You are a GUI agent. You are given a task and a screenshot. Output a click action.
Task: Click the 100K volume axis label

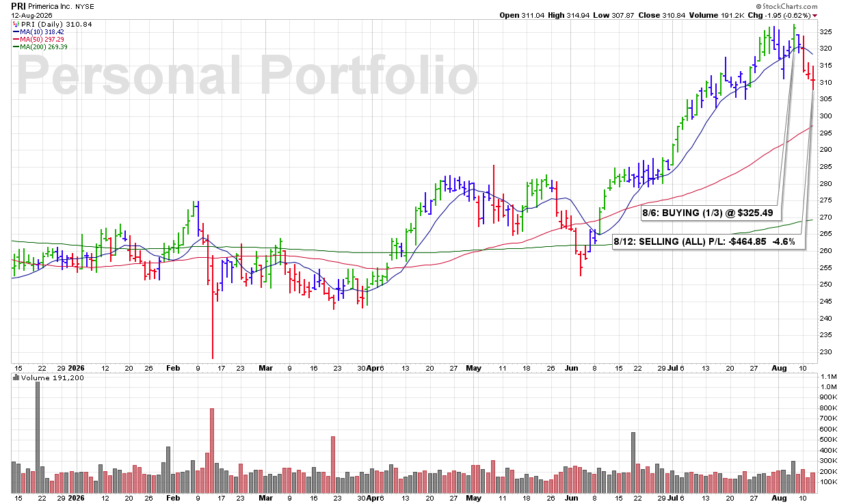click(x=827, y=482)
